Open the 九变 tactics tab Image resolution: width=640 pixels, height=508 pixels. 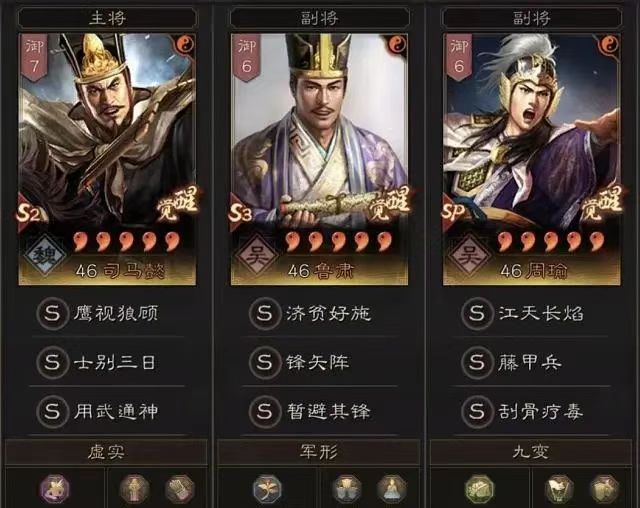pyautogui.click(x=531, y=452)
